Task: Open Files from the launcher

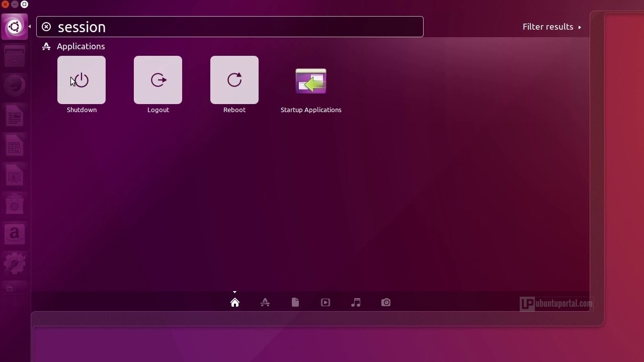Action: click(15, 56)
